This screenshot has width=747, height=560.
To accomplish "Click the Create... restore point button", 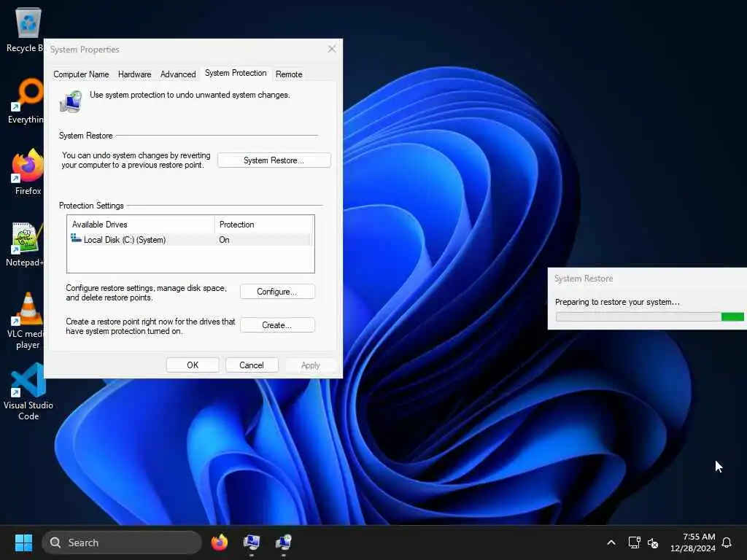I will pyautogui.click(x=277, y=324).
